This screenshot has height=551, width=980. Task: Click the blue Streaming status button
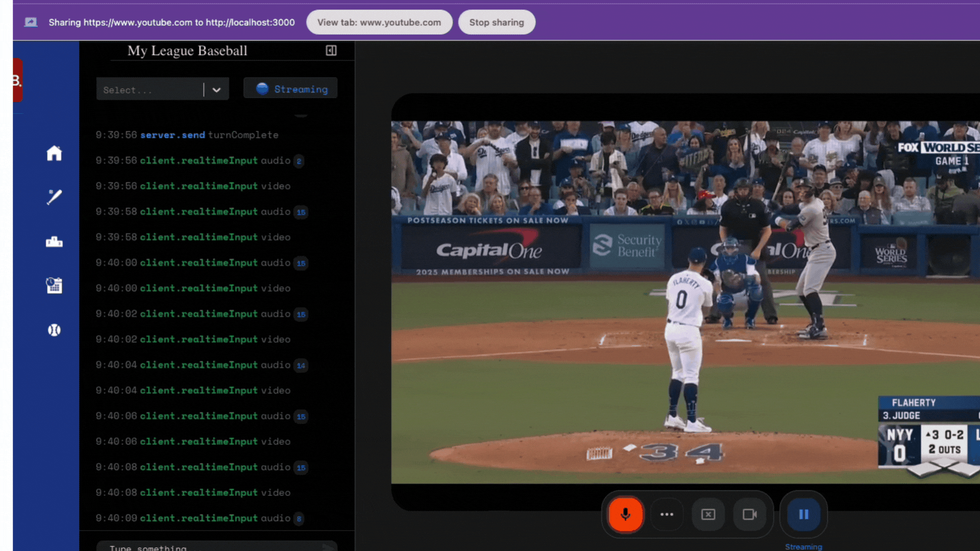[x=290, y=89]
